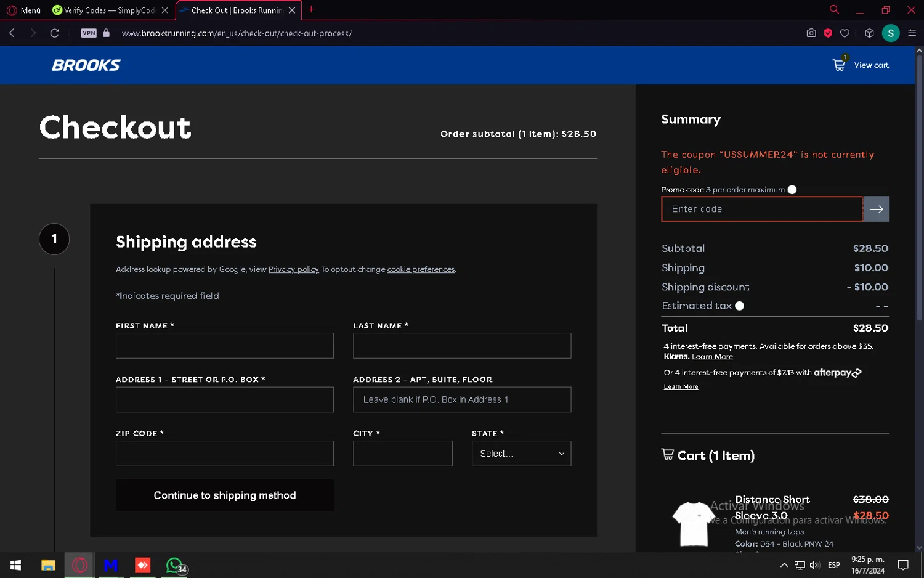Screen dimensions: 924x578
Task: Switch to Verify Codes SimplyCodes tab
Action: (x=105, y=10)
